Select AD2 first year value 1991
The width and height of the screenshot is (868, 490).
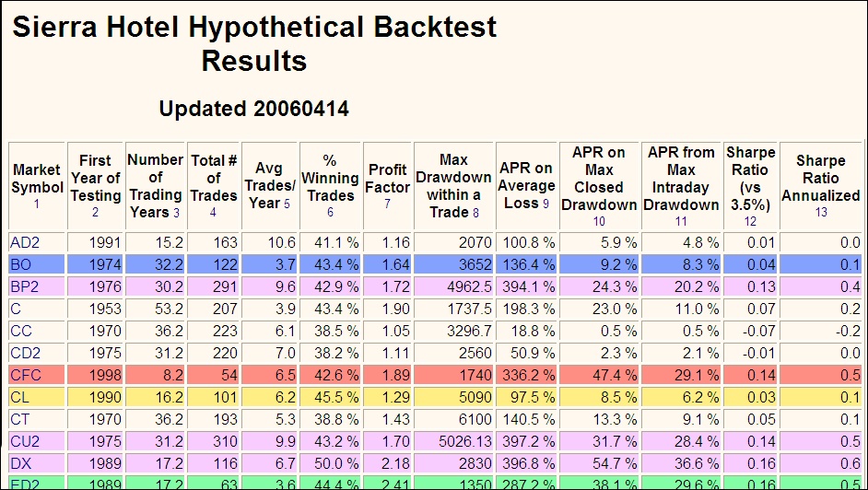105,242
